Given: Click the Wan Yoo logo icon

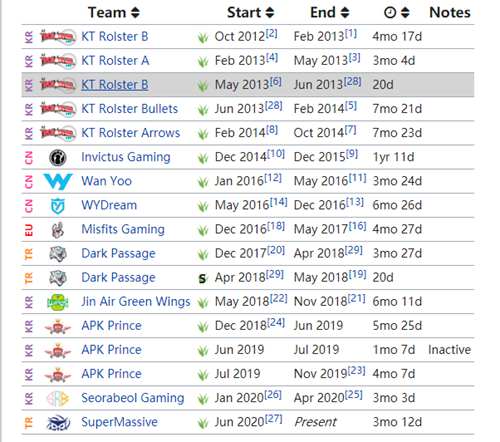Looking at the screenshot, I should (58, 181).
